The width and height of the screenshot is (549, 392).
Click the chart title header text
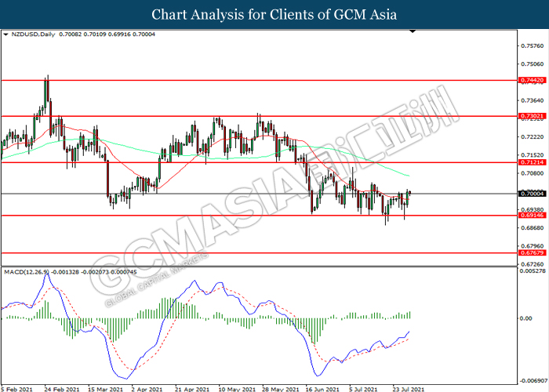[x=274, y=14]
